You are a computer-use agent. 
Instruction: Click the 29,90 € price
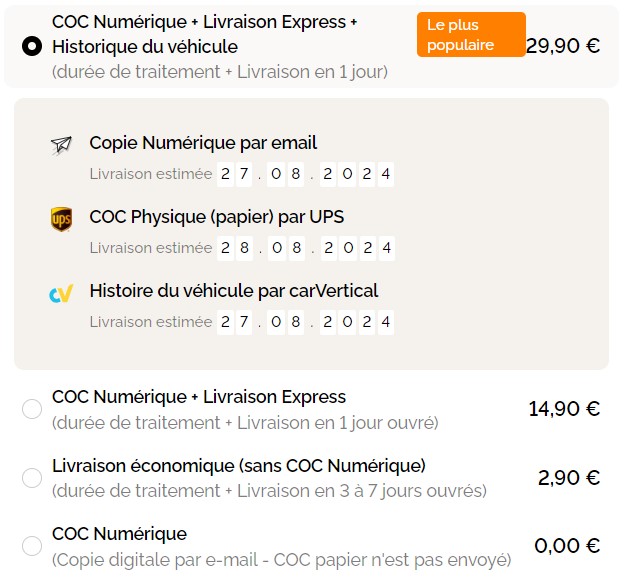(x=563, y=46)
